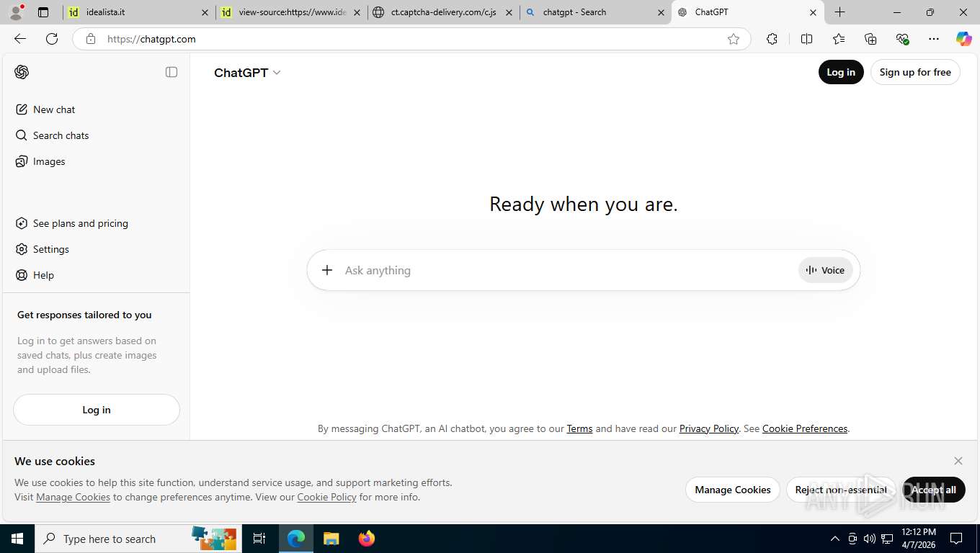Click the black Log in button at top right
Viewport: 980px width, 553px height.
pyautogui.click(x=841, y=72)
